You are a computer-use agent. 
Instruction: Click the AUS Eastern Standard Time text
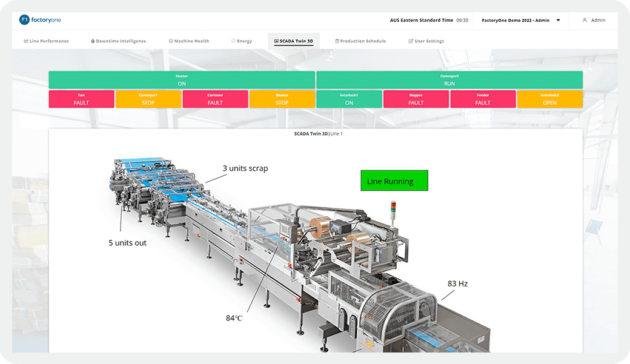click(422, 20)
